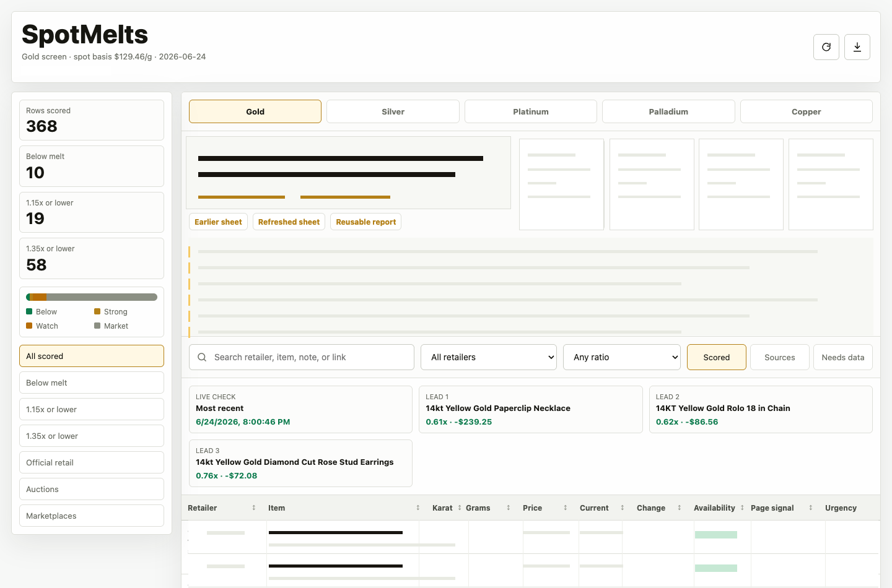The height and width of the screenshot is (588, 892).
Task: Toggle the Scored view button
Action: pyautogui.click(x=717, y=357)
